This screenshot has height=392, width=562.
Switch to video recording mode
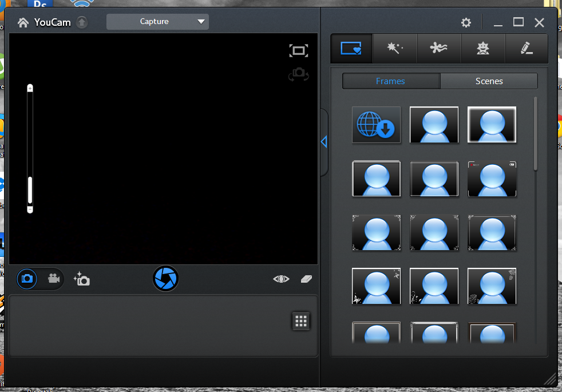click(x=53, y=279)
